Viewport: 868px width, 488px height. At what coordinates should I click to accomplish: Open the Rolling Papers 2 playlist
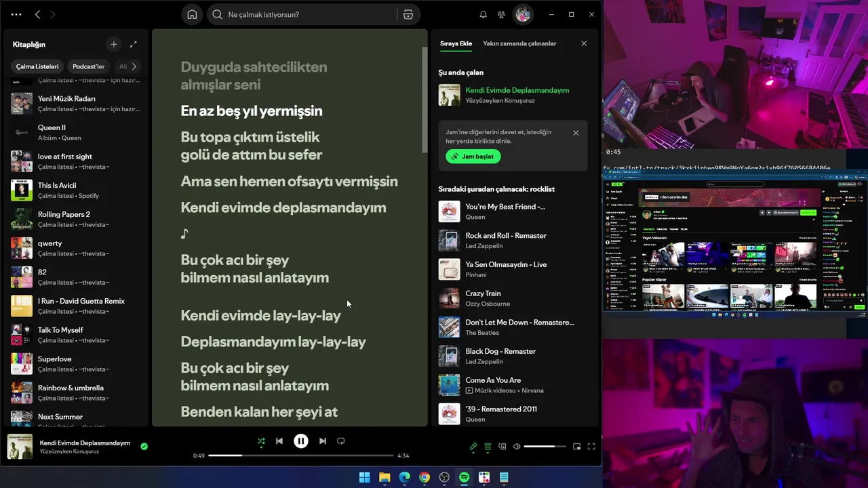[x=76, y=219]
